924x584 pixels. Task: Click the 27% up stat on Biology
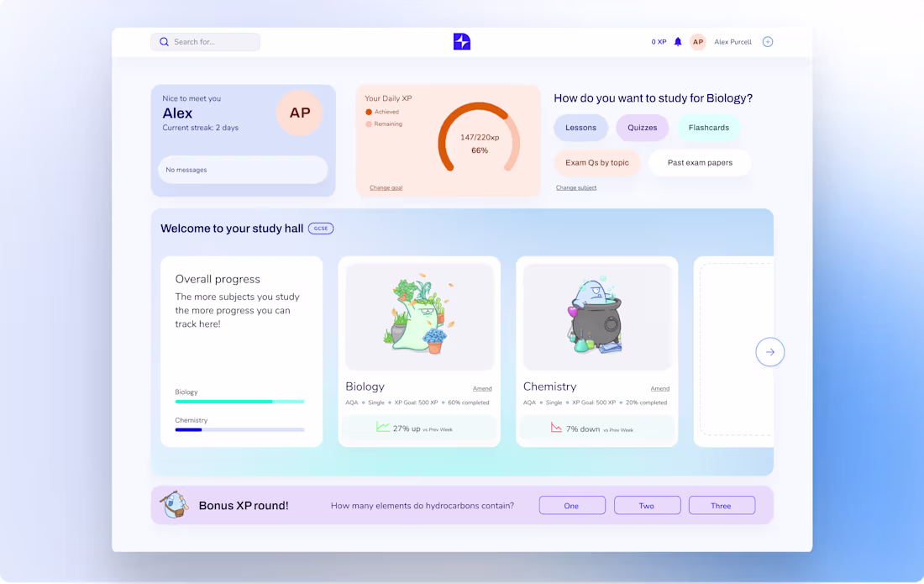point(419,429)
